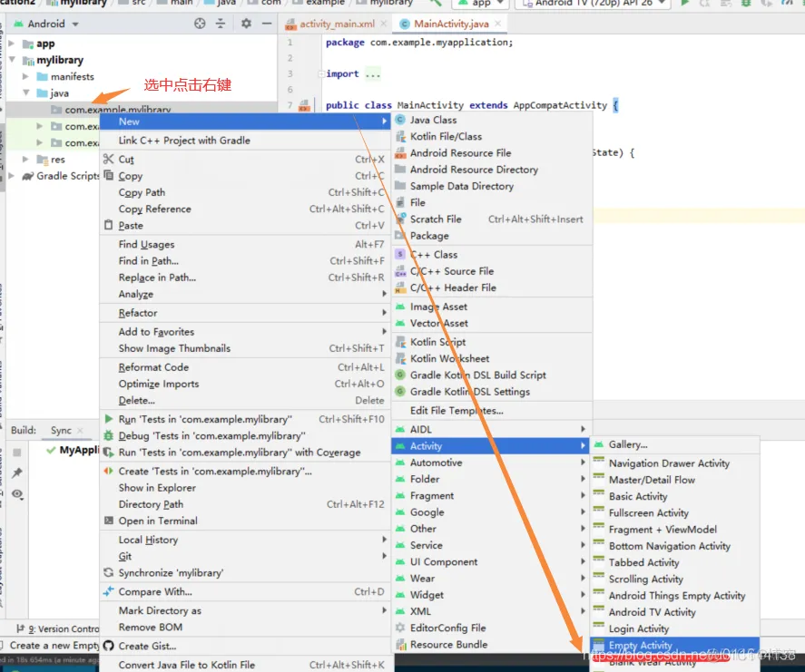Collapse the mylibrary module node

coord(11,60)
